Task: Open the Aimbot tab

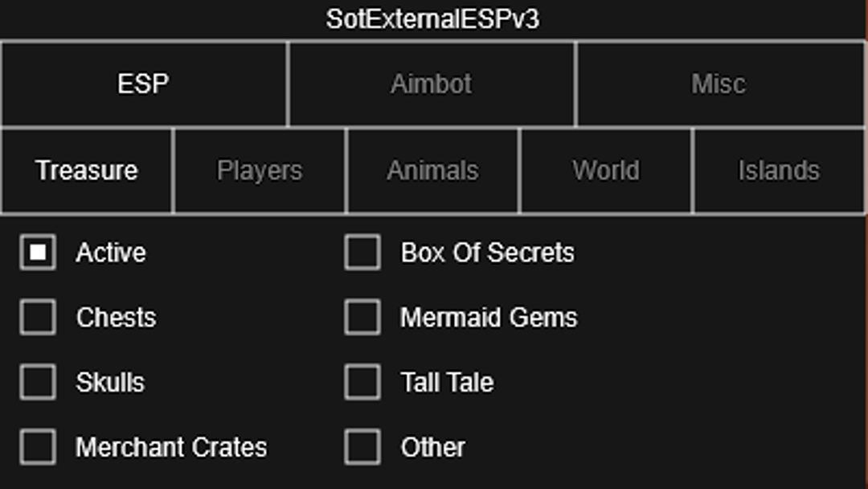Action: [x=432, y=84]
